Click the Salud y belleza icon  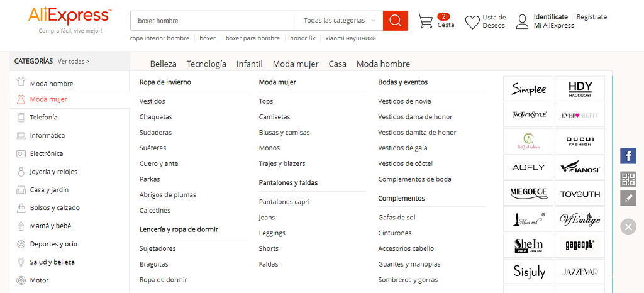(21, 262)
